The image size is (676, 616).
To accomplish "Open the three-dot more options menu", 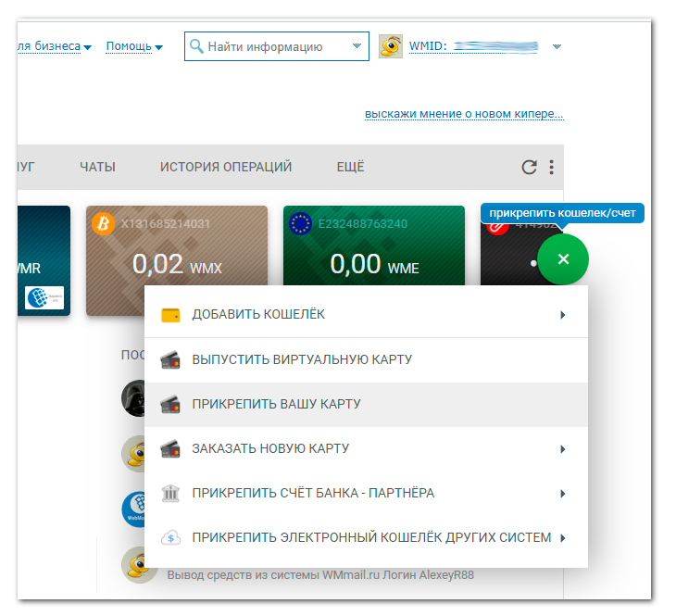I will pyautogui.click(x=551, y=167).
